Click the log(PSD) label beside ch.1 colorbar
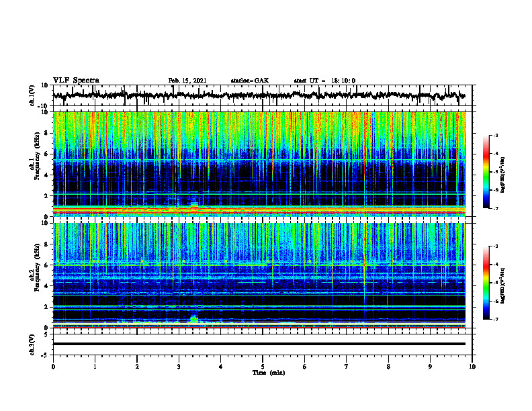The width and height of the screenshot is (532, 411). 503,175
